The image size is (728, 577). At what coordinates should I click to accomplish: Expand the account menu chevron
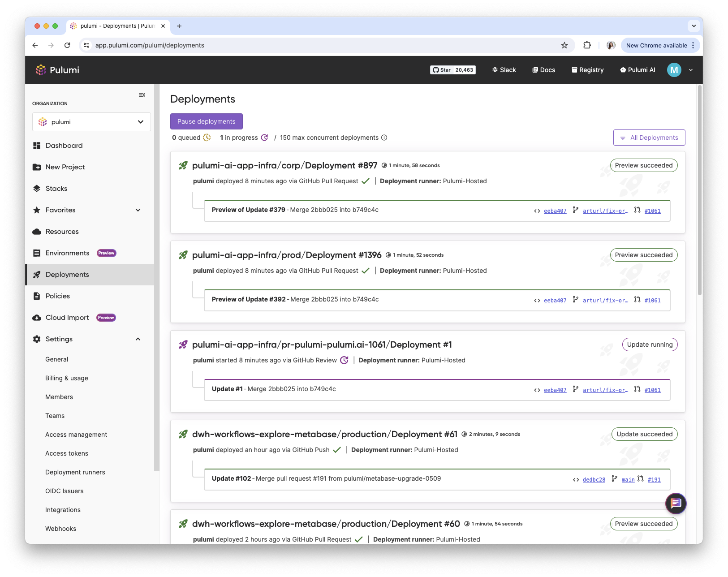691,70
